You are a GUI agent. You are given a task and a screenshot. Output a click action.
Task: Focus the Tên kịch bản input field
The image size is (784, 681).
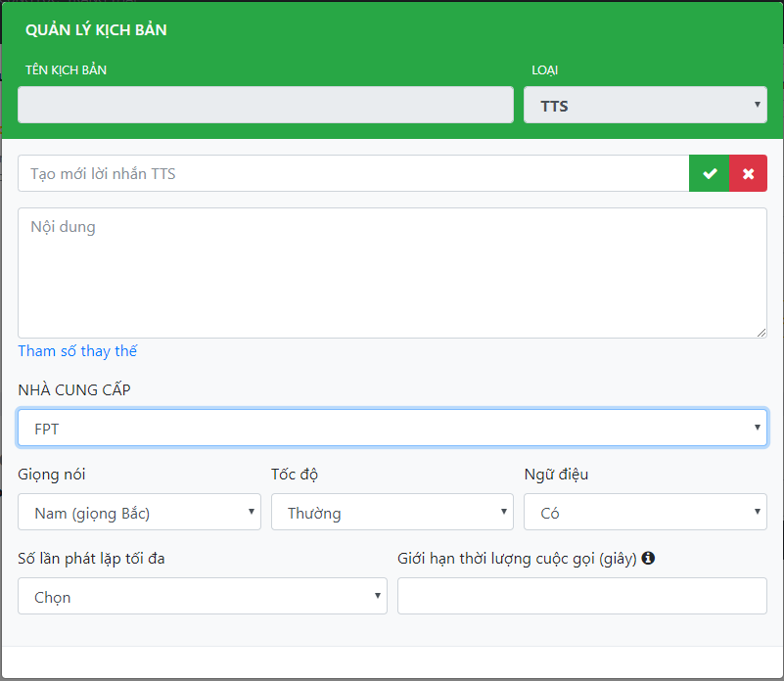tap(265, 105)
